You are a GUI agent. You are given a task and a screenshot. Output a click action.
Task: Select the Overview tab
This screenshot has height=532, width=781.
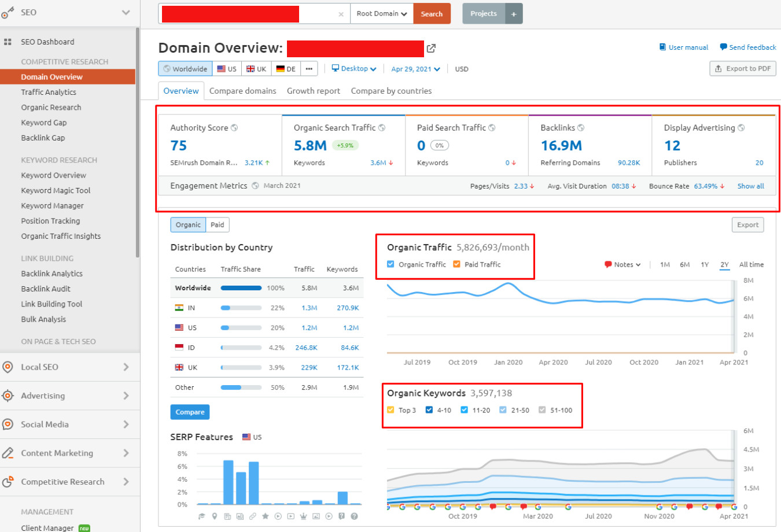point(181,91)
